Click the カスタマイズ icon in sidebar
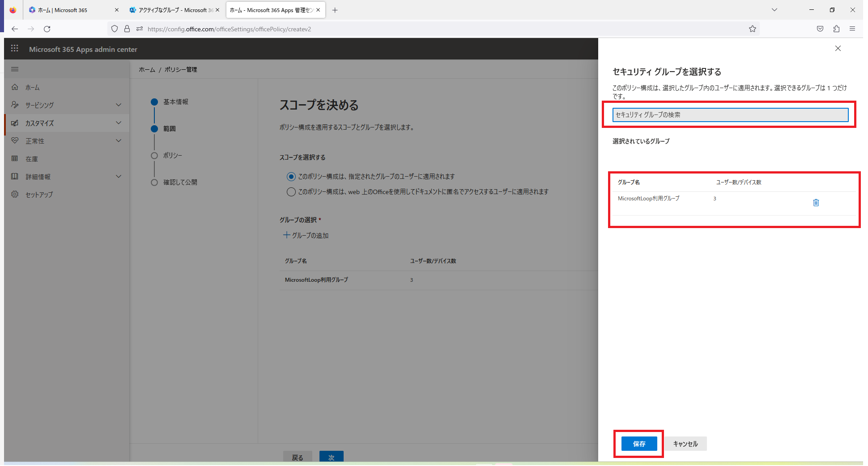The width and height of the screenshot is (868, 466). (x=15, y=123)
